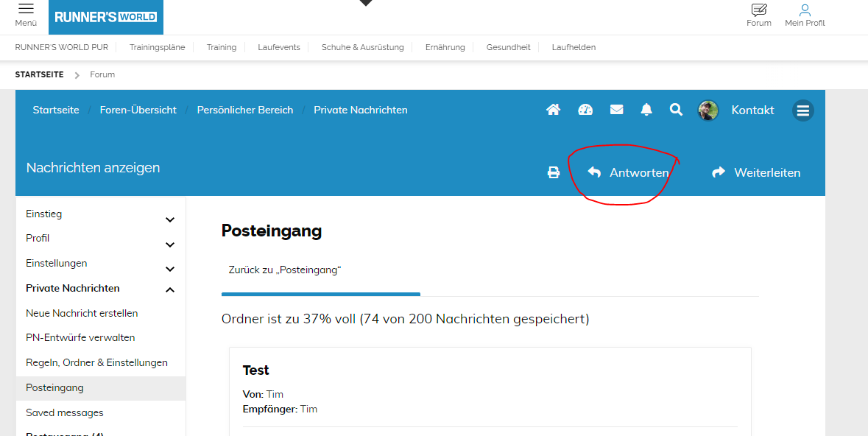The width and height of the screenshot is (868, 436).
Task: Click Weiterleiten to forward the message
Action: (756, 172)
